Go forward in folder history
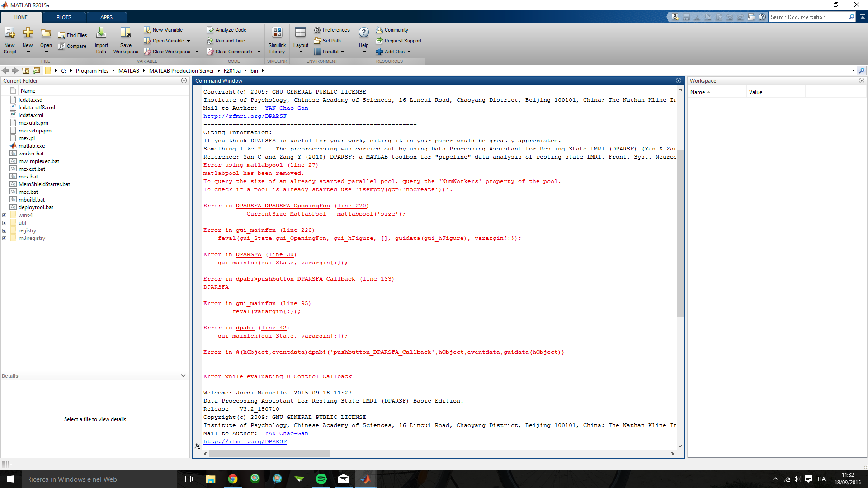This screenshot has width=868, height=488. (15, 70)
